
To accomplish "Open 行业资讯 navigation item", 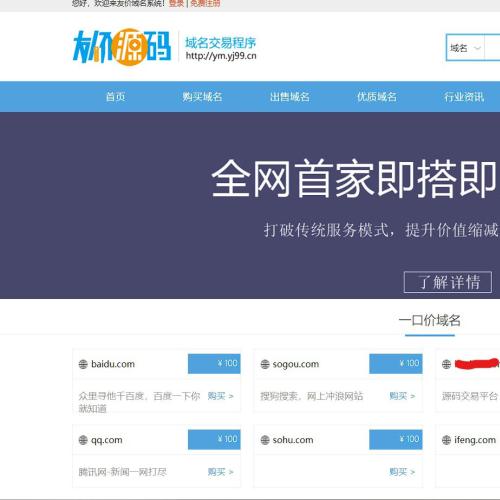I will click(x=464, y=97).
